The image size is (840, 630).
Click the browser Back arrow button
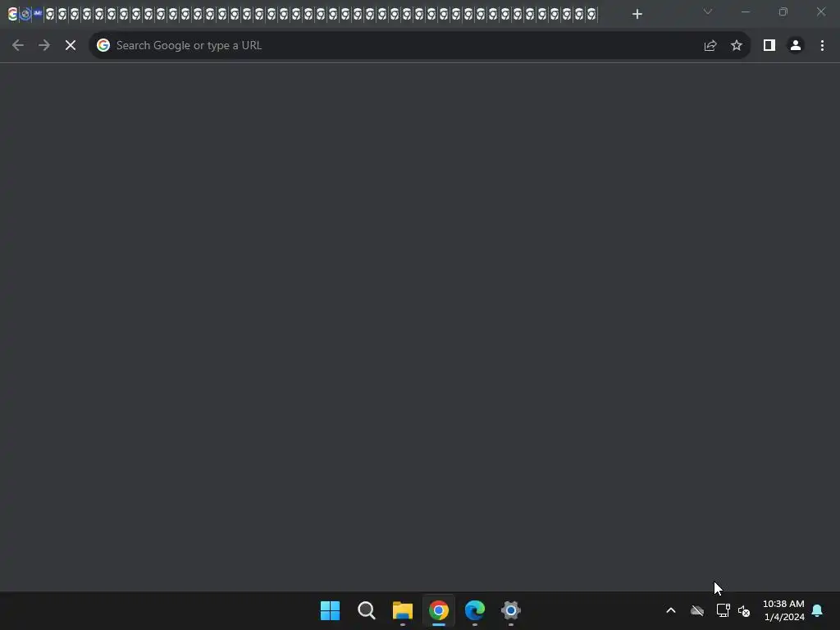tap(18, 46)
